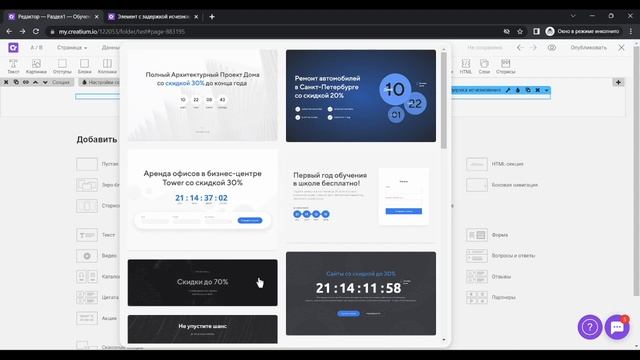Select the Текст section category
The height and width of the screenshot is (360, 640).
pos(96,235)
